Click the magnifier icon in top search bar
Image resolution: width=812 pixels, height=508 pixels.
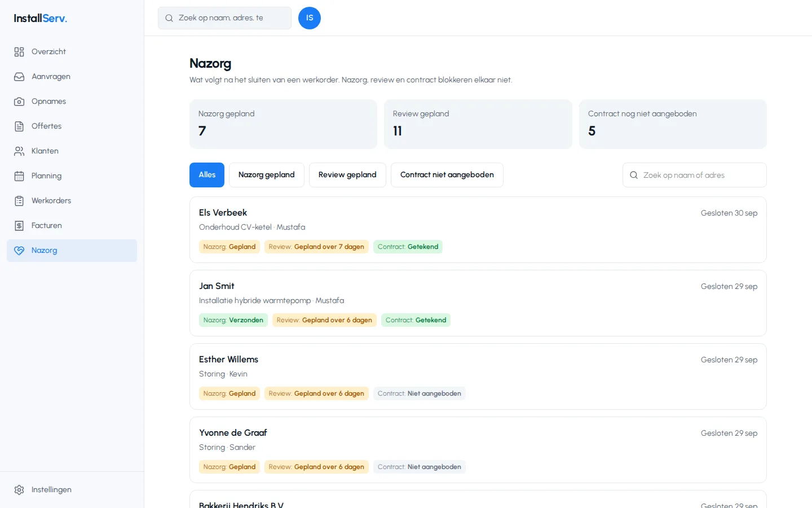169,18
